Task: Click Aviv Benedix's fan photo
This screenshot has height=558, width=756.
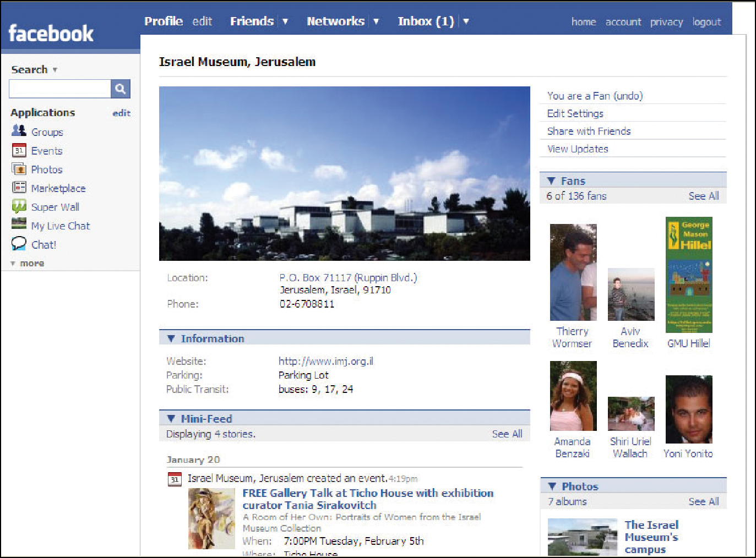Action: pyautogui.click(x=631, y=294)
